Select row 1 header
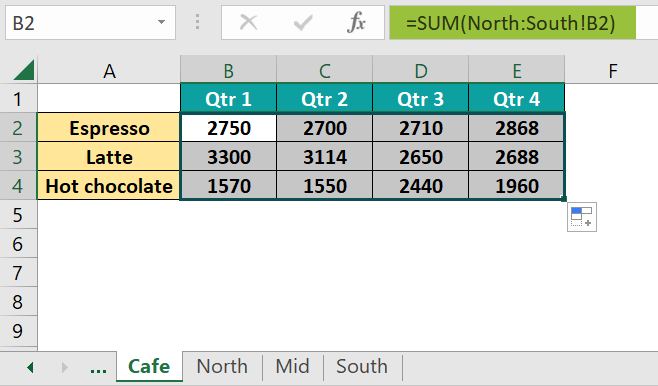The height and width of the screenshot is (386, 658). [18, 99]
